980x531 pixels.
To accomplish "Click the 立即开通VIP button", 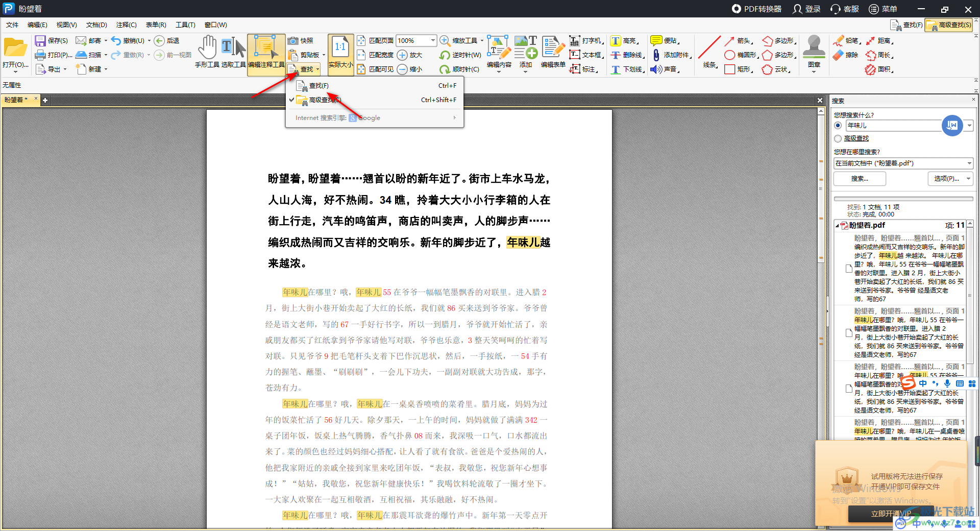I will pyautogui.click(x=891, y=514).
